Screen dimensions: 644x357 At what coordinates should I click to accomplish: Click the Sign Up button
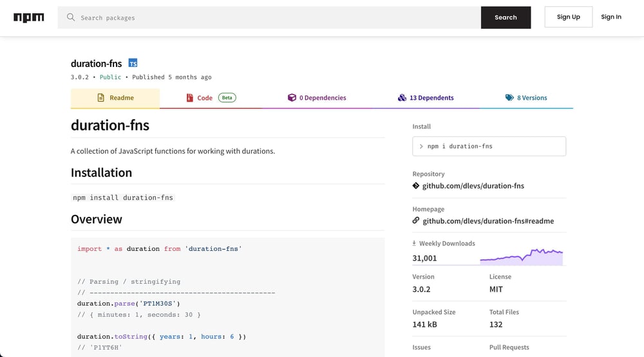568,17
